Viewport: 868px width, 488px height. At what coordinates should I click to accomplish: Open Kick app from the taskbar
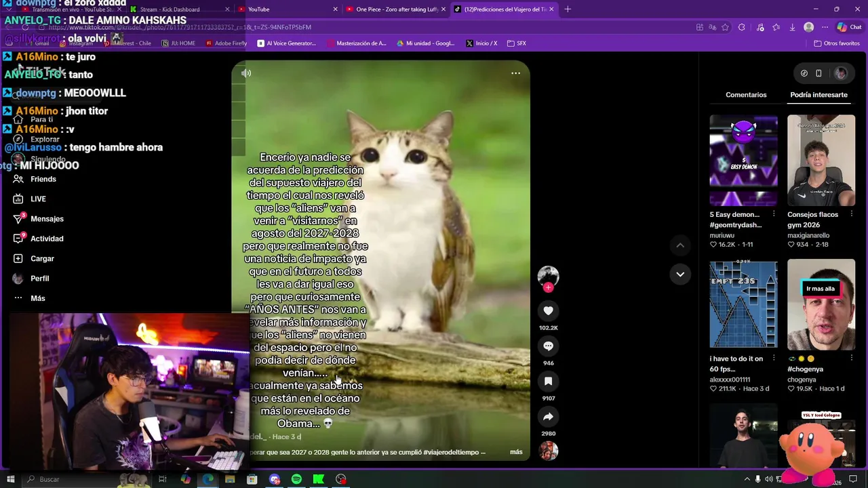point(318,479)
